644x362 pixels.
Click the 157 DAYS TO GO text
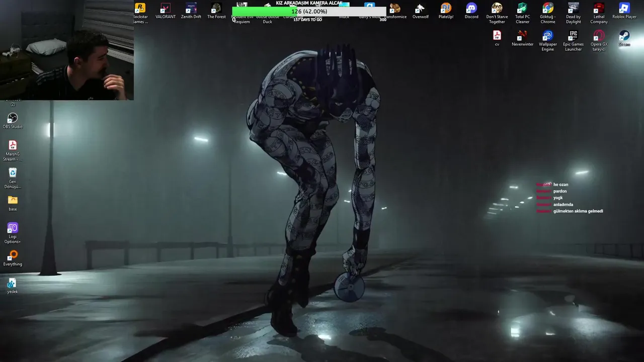[x=307, y=20]
